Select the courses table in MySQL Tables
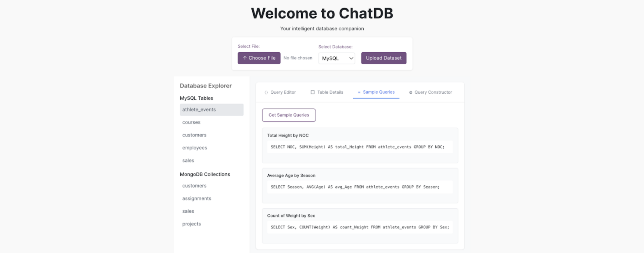 (191, 122)
